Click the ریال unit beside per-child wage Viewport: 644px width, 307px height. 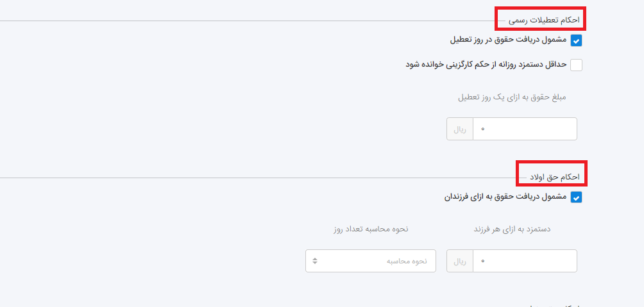tap(460, 261)
